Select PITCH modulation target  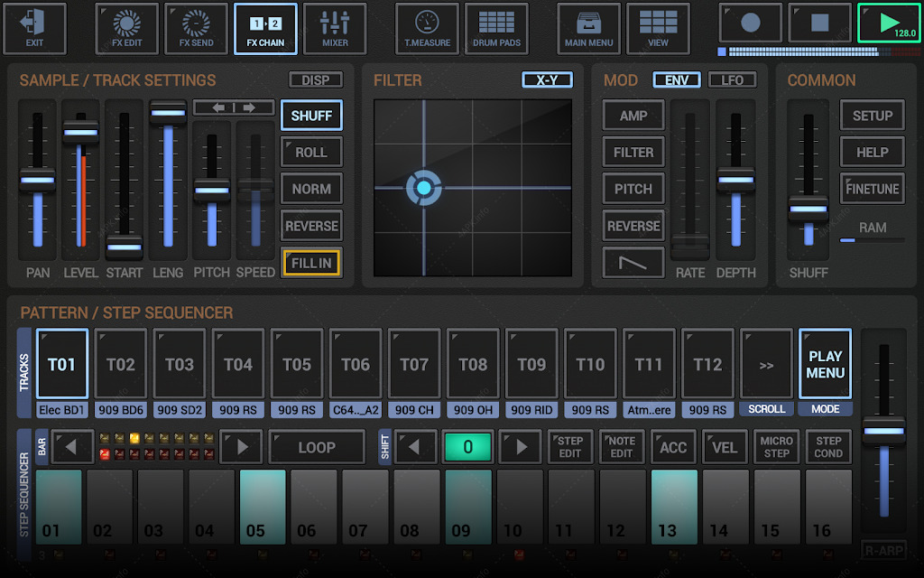[633, 189]
